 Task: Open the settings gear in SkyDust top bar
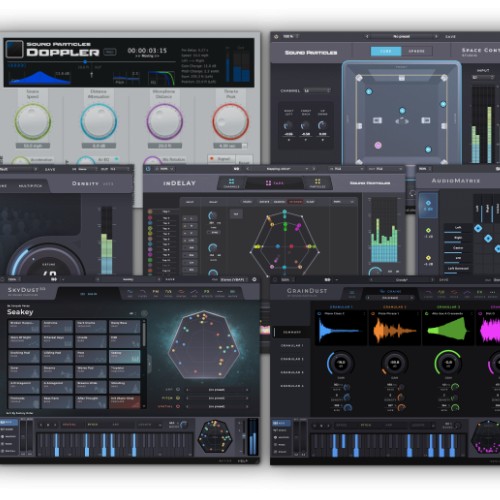(x=254, y=279)
